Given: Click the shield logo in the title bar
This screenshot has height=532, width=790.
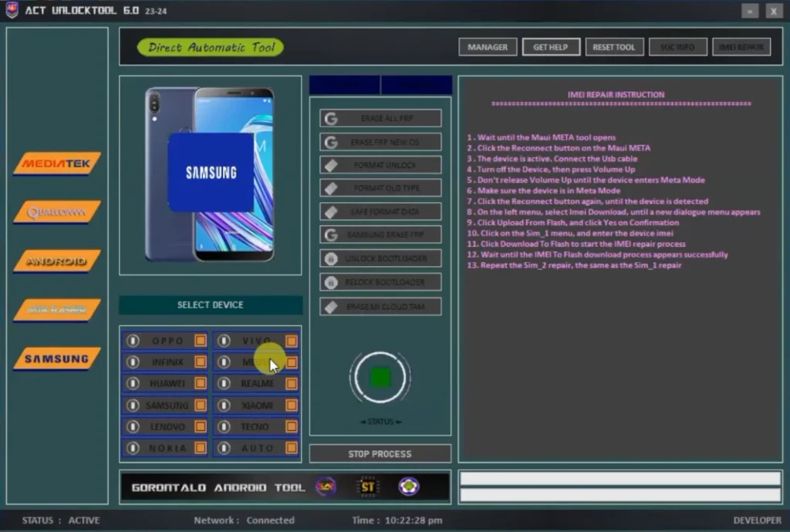Looking at the screenshot, I should click(12, 11).
